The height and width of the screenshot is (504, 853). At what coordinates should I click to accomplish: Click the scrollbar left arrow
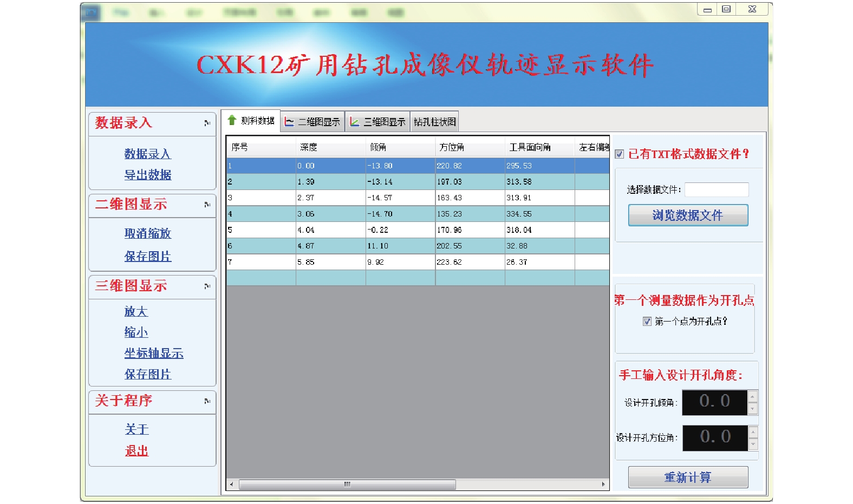(232, 485)
